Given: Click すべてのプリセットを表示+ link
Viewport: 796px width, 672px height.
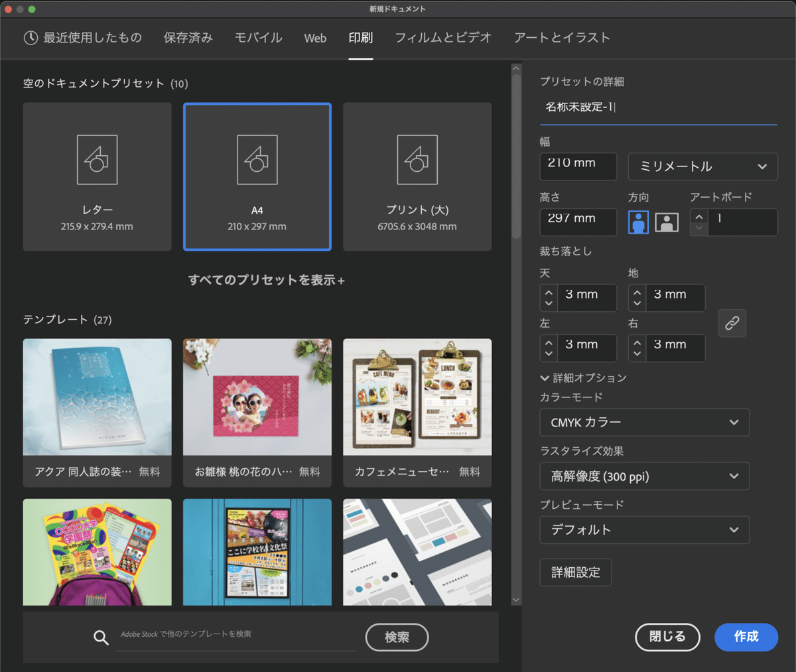Looking at the screenshot, I should pos(267,280).
